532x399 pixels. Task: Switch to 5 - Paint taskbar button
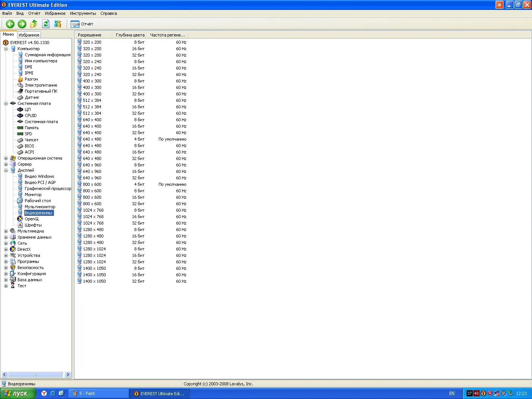point(99,393)
